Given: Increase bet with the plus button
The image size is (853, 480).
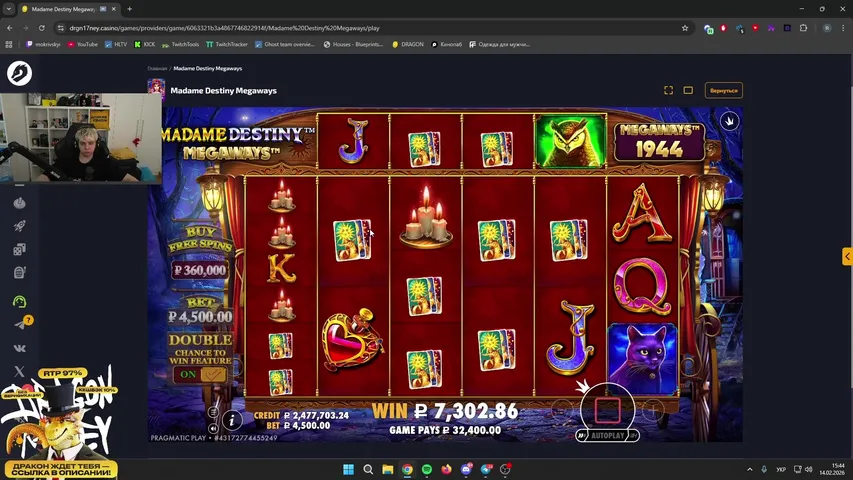Looking at the screenshot, I should tap(652, 410).
